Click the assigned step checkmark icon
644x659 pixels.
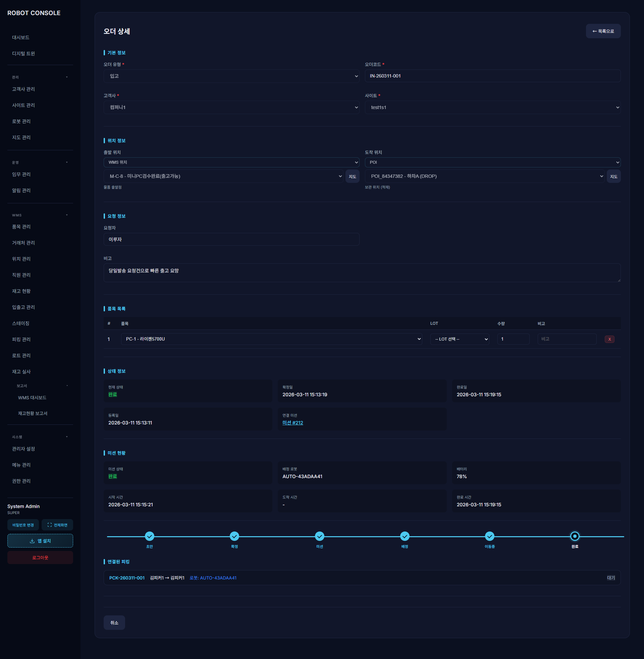(405, 536)
